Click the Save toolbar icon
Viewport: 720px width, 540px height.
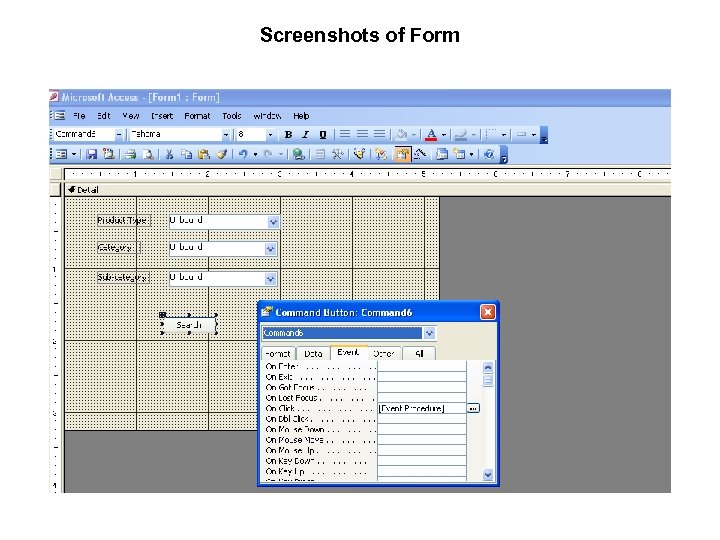91,154
